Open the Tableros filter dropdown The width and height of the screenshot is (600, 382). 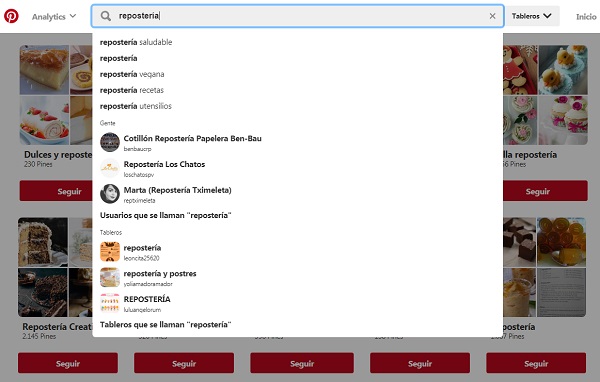click(x=532, y=16)
